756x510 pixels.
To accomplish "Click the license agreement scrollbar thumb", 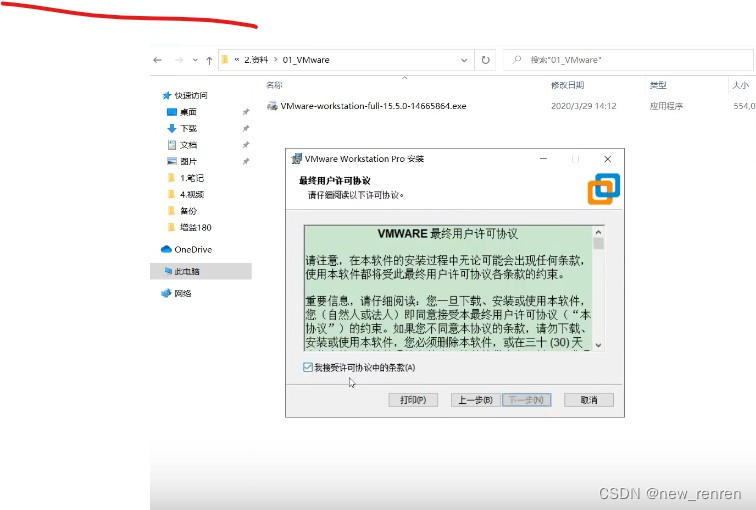I will (x=598, y=243).
